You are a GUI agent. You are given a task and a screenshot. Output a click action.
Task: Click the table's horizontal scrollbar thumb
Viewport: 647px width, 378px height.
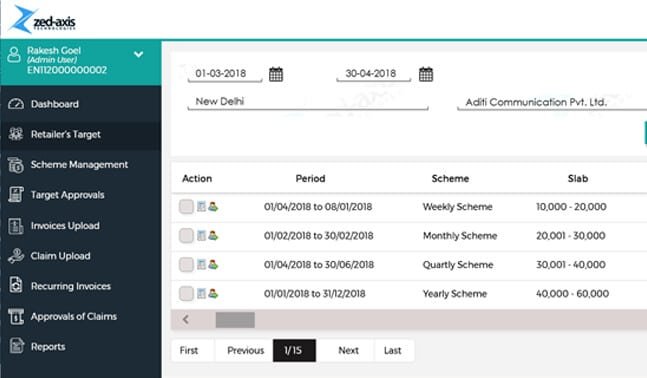[x=235, y=320]
